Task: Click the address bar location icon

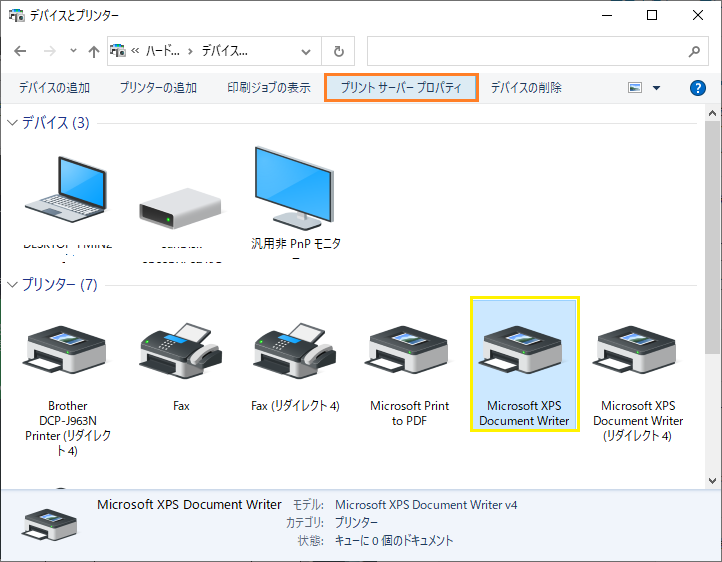Action: pyautogui.click(x=118, y=51)
